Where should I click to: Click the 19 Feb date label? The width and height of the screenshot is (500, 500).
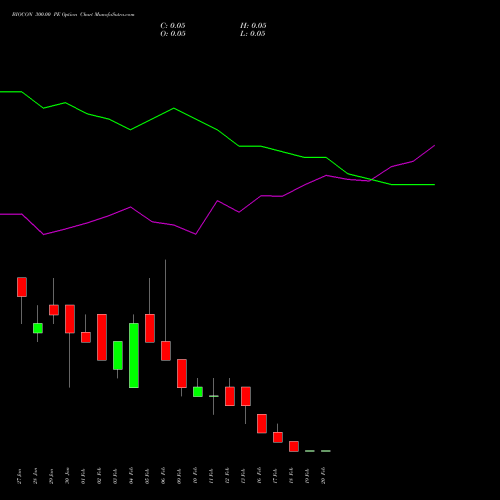click(307, 476)
